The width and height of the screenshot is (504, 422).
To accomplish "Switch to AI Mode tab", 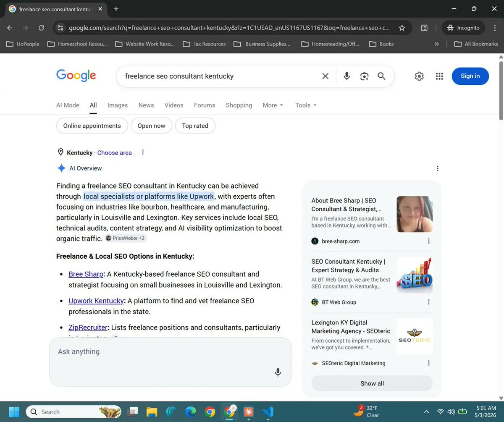I will pyautogui.click(x=68, y=105).
